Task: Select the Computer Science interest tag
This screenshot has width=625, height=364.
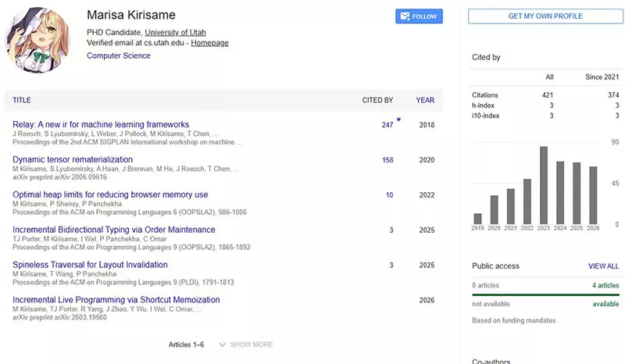Action: (119, 55)
